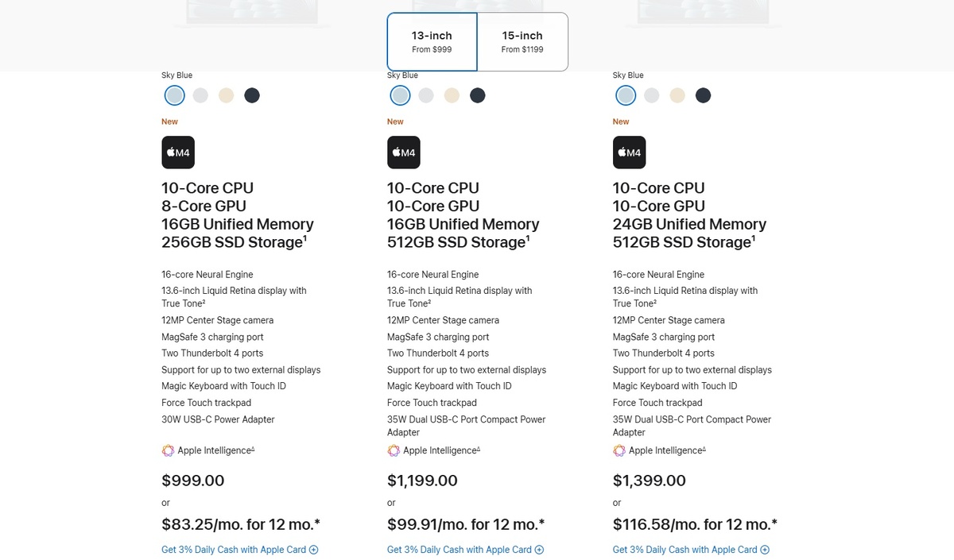954x560 pixels.
Task: Select the 13-inch size option
Action: (x=432, y=42)
